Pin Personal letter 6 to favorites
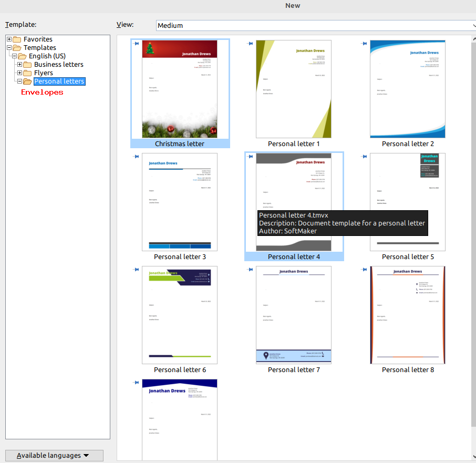This screenshot has height=463, width=476. tap(136, 270)
